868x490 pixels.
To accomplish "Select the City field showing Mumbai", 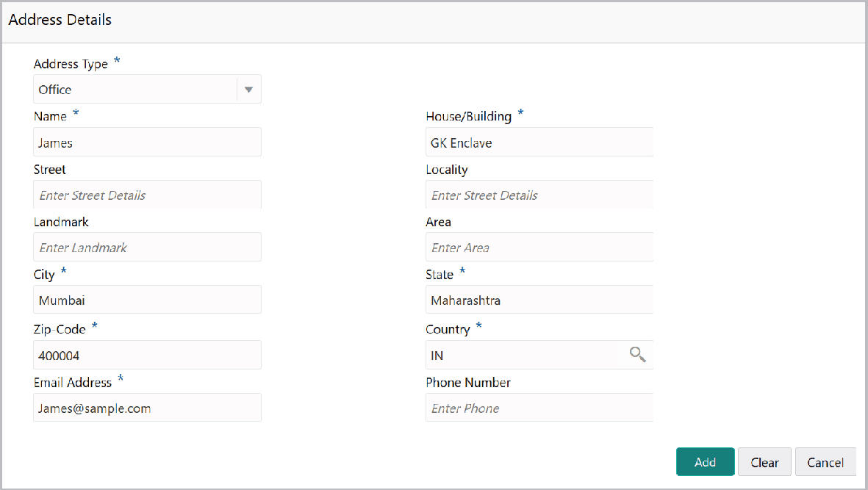I will [x=147, y=300].
